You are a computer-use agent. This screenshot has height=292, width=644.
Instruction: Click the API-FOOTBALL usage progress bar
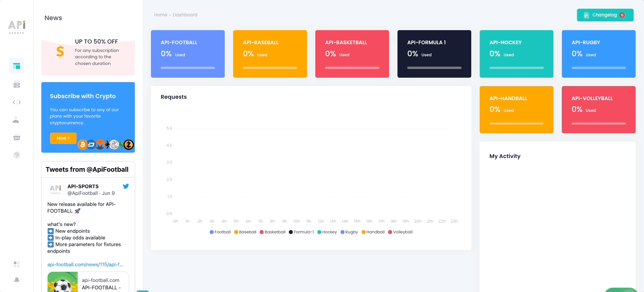pos(188,68)
